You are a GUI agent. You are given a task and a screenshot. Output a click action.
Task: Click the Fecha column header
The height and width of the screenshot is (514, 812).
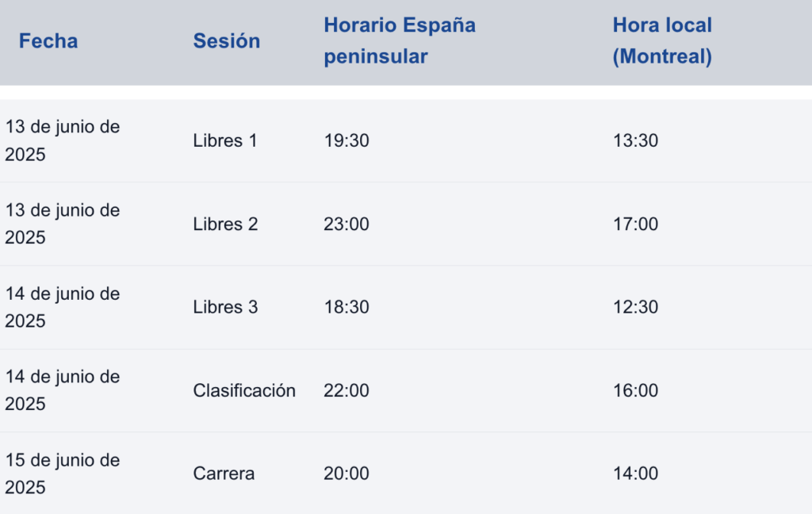point(48,41)
